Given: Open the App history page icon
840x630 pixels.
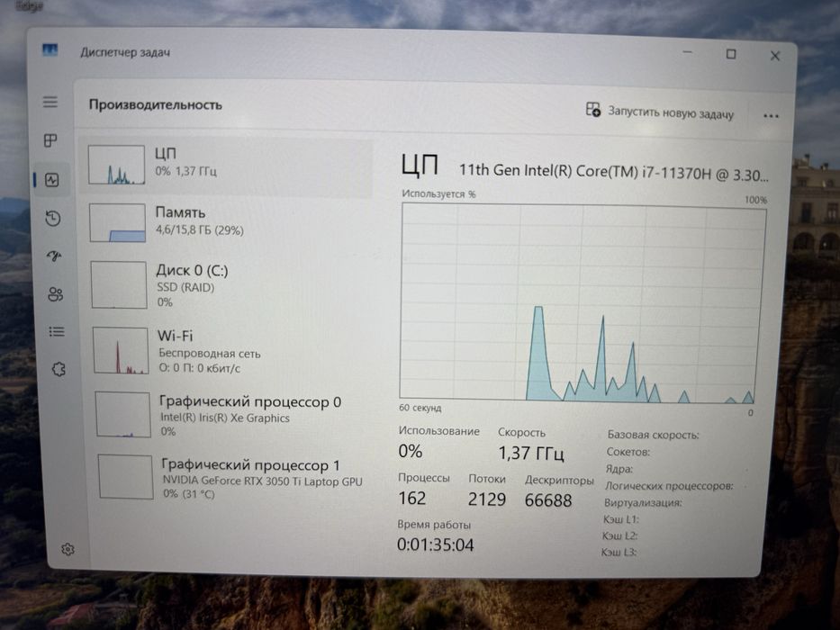Looking at the screenshot, I should point(53,218).
